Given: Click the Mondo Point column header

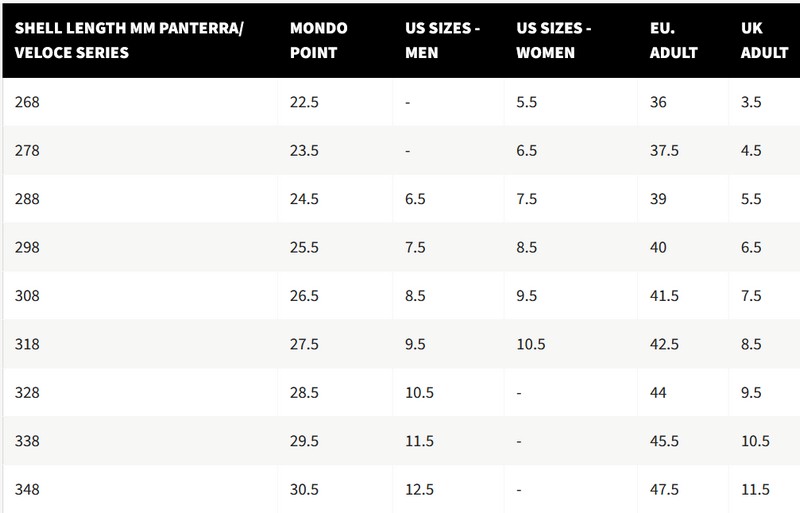Looking at the screenshot, I should (318, 40).
